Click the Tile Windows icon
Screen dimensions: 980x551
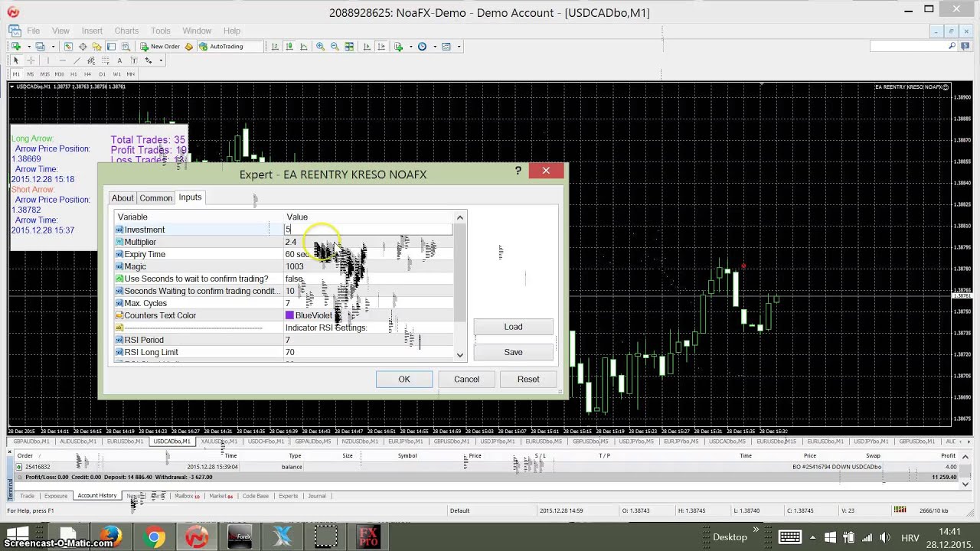coord(349,47)
